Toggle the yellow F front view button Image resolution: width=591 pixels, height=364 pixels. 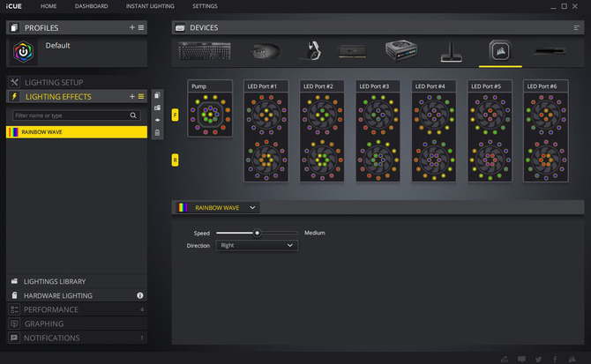pyautogui.click(x=175, y=115)
